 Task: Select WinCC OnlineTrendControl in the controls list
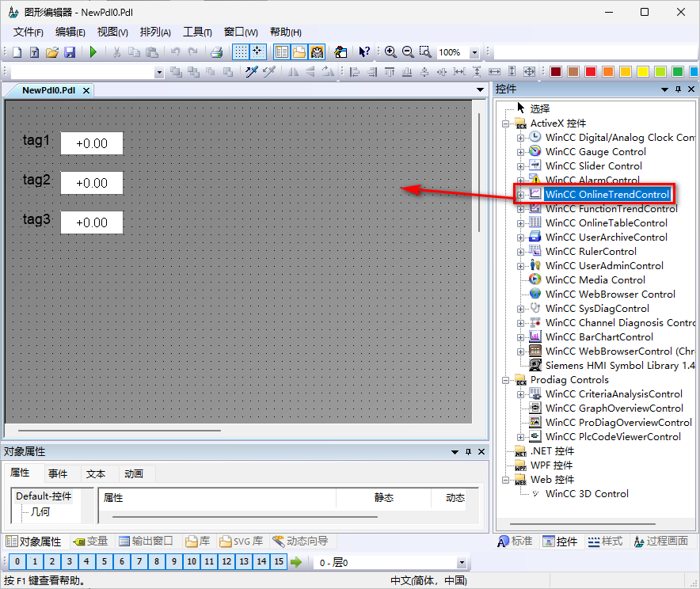click(607, 195)
